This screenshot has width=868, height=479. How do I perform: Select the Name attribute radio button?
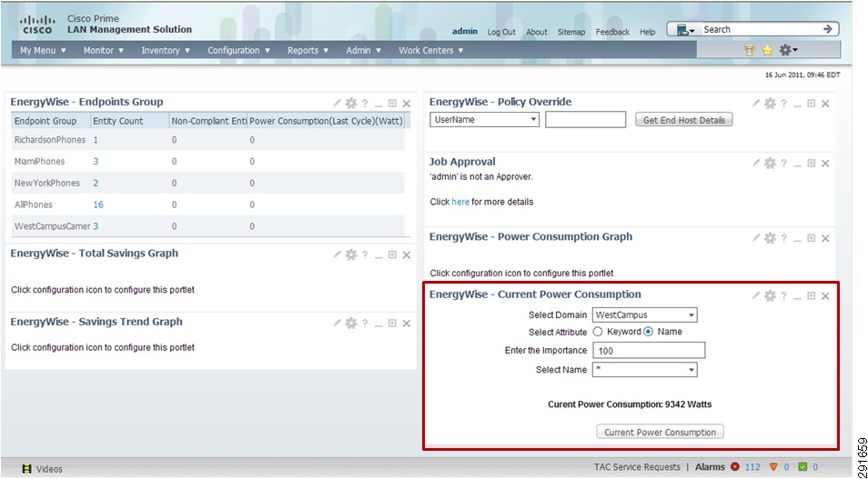(x=648, y=332)
